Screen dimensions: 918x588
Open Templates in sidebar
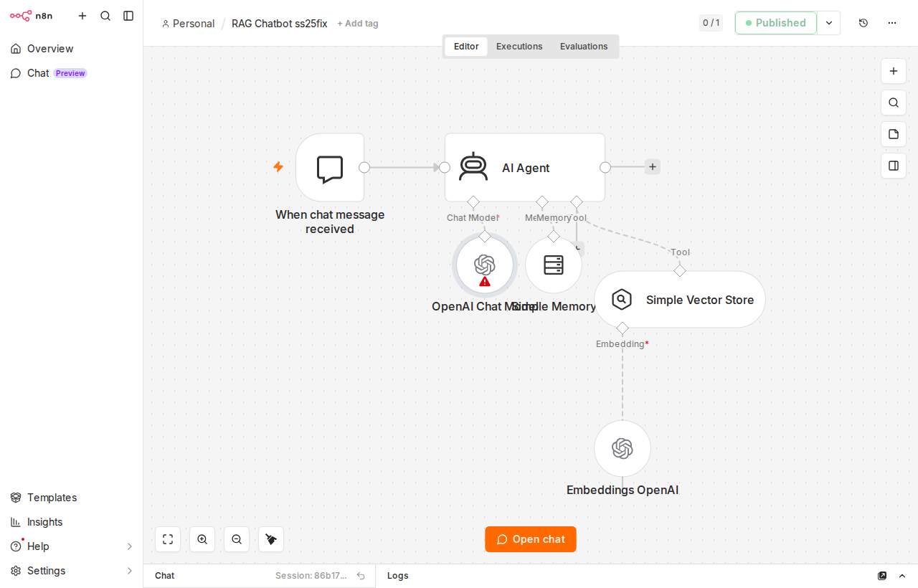point(72,498)
